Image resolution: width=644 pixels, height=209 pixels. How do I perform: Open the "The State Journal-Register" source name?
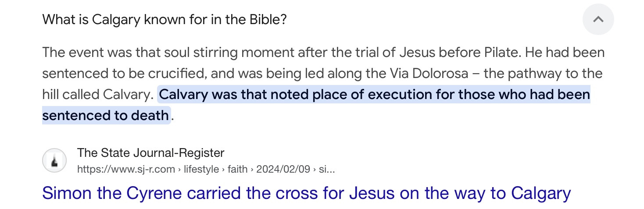coord(150,153)
